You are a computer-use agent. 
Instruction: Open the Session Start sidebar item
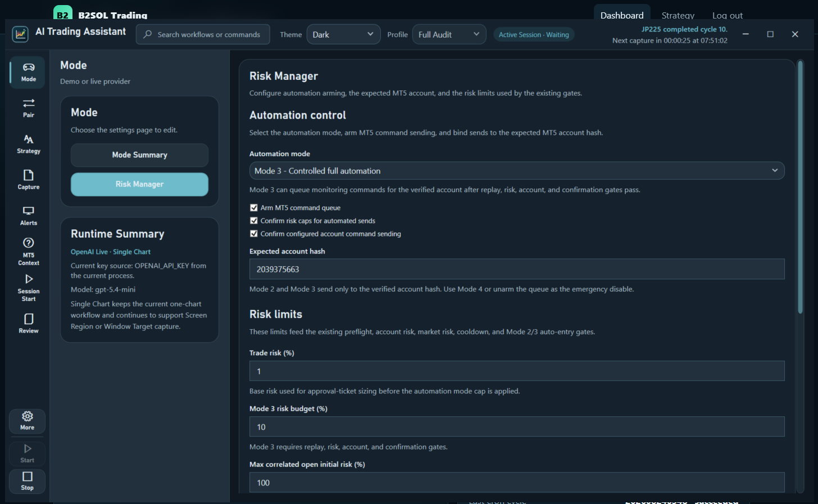[28, 288]
